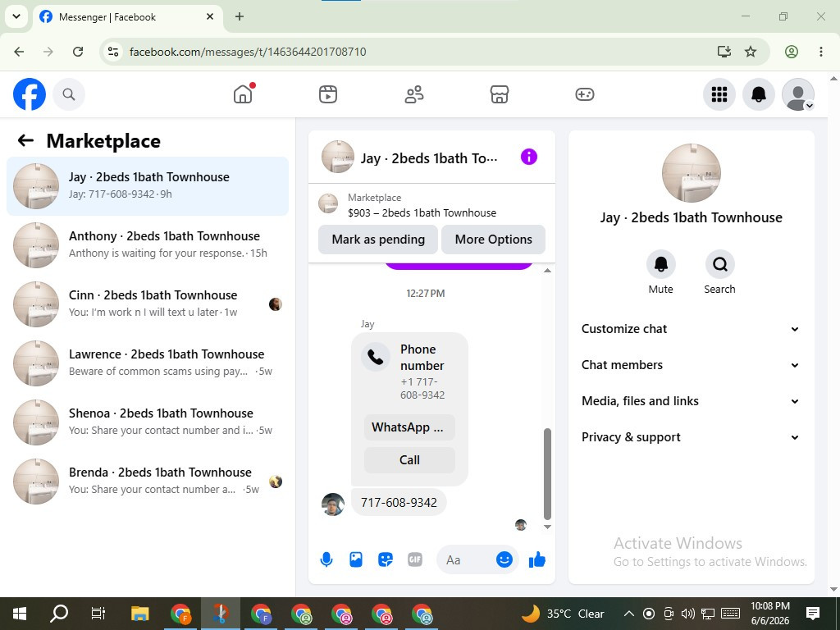Image resolution: width=840 pixels, height=630 pixels.
Task: Open Windows taskbar search
Action: pos(59,614)
